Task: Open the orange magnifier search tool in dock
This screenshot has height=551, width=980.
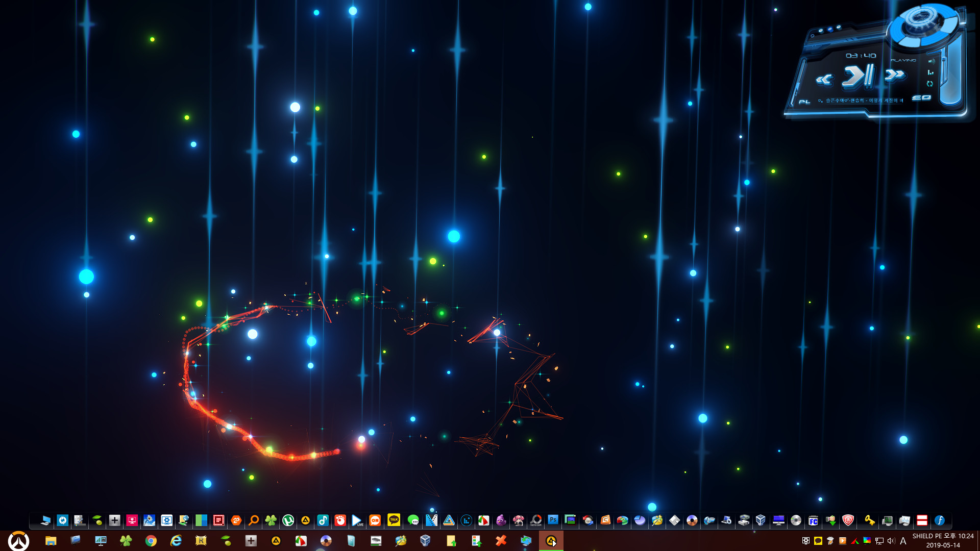Action: (253, 520)
